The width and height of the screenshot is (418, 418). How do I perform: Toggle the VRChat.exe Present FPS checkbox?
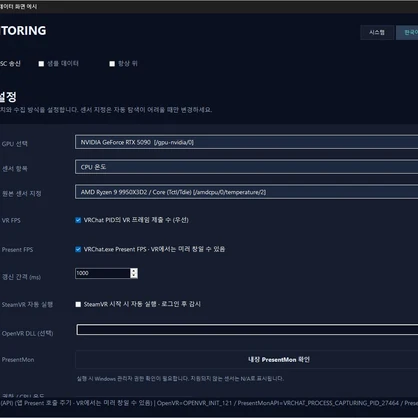(x=78, y=249)
